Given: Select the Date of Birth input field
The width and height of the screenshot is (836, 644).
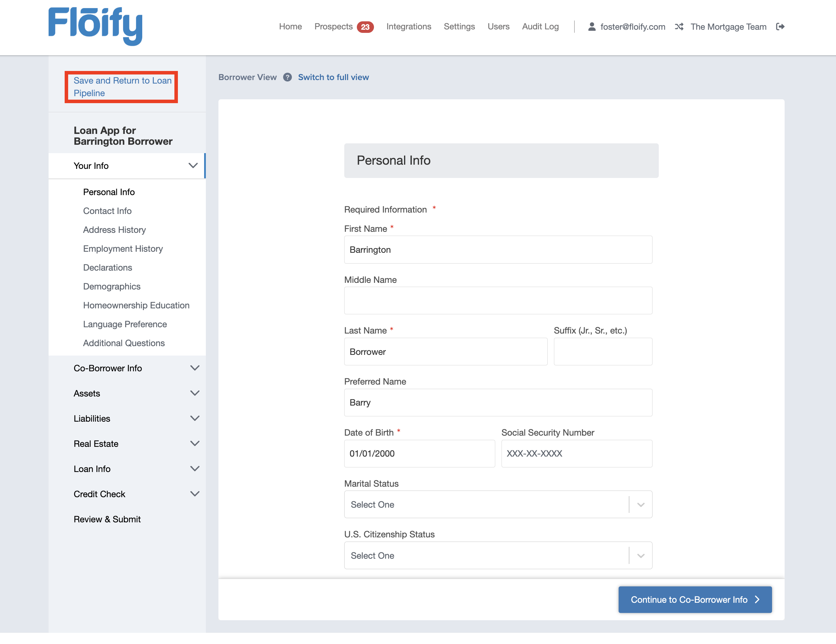Looking at the screenshot, I should [419, 453].
